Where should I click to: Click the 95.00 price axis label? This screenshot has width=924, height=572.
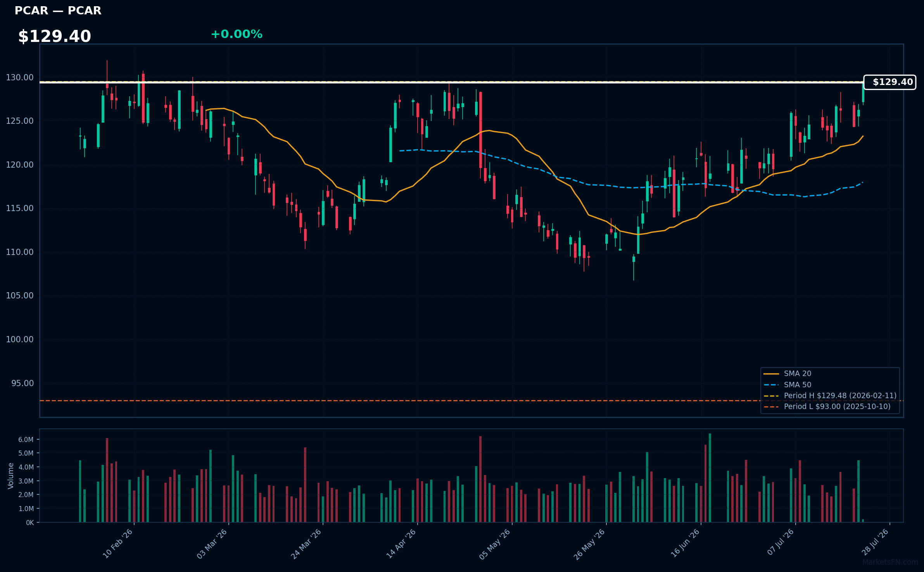[x=22, y=383]
